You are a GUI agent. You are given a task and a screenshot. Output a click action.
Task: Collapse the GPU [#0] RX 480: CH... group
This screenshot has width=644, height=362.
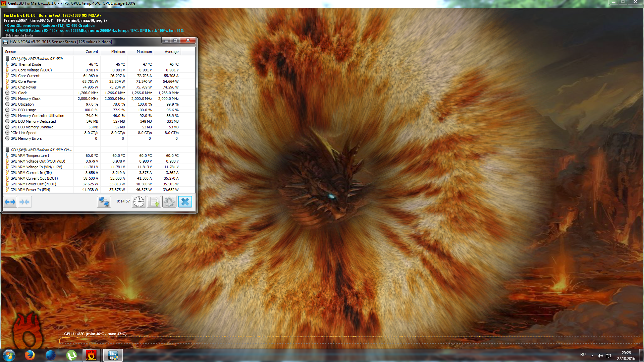pyautogui.click(x=41, y=150)
